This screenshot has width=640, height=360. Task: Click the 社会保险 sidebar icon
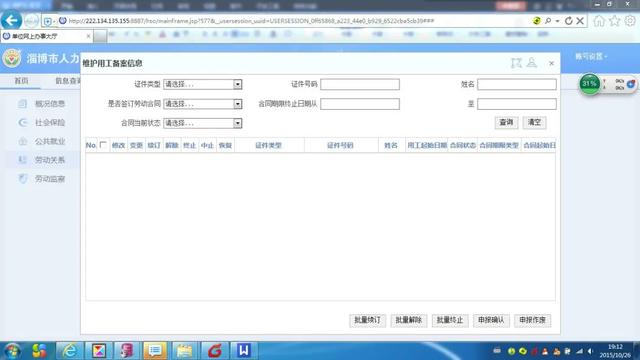pyautogui.click(x=23, y=122)
